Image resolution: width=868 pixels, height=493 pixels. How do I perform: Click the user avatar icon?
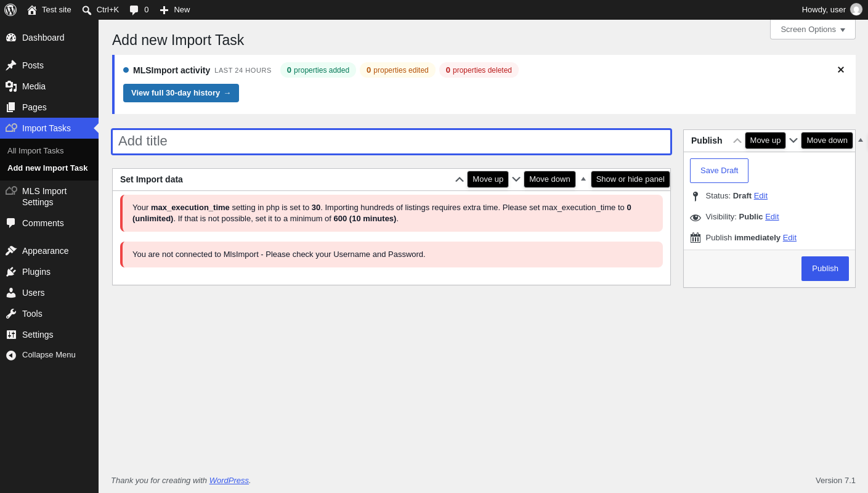[x=856, y=9]
